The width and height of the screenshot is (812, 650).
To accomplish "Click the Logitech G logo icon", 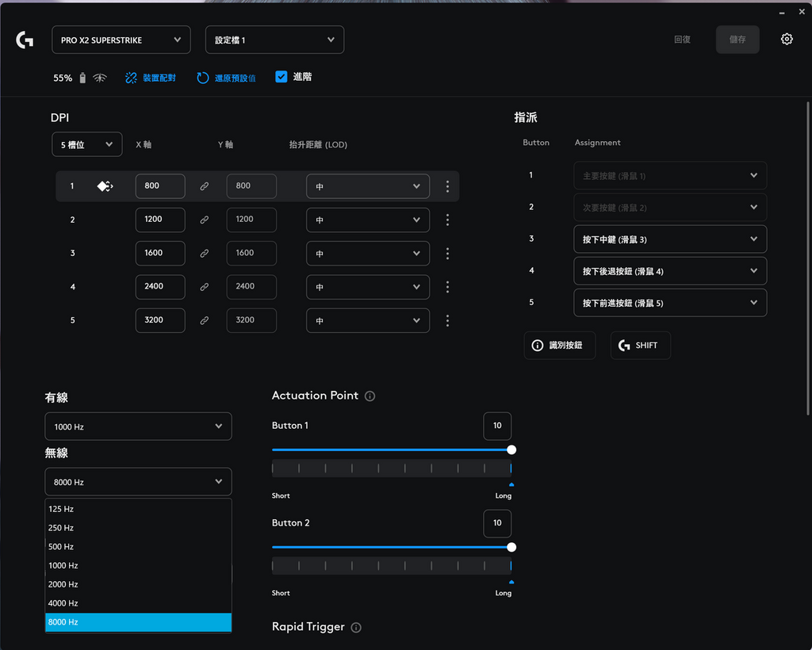I will coord(25,40).
